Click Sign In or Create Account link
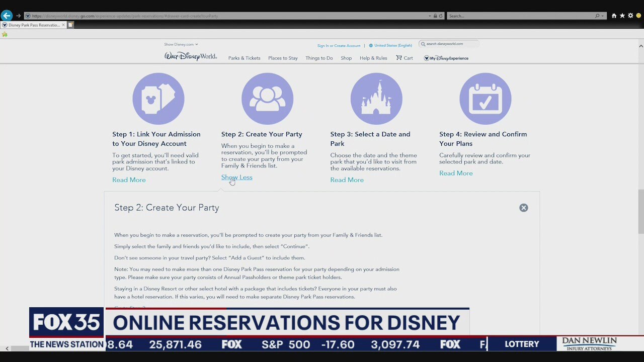 (339, 46)
